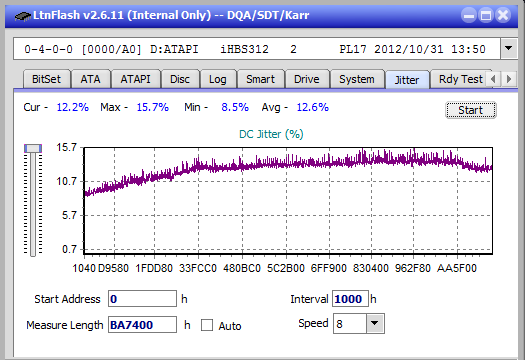Click the DC Jitter (%) chart title
Image resolution: width=525 pixels, height=360 pixels.
point(271,134)
